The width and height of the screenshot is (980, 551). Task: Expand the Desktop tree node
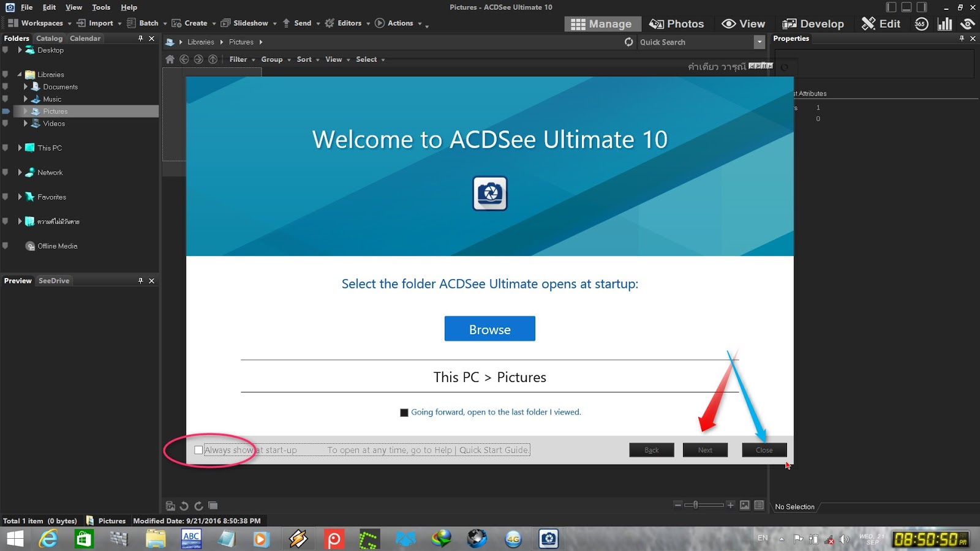[x=20, y=50]
